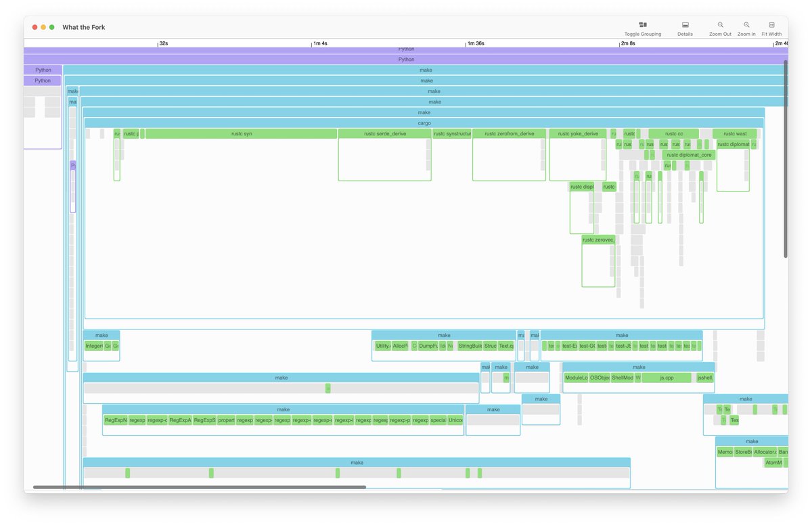Click the Toggle Grouping toolbar icon
Image resolution: width=812 pixels, height=525 pixels.
coord(643,24)
